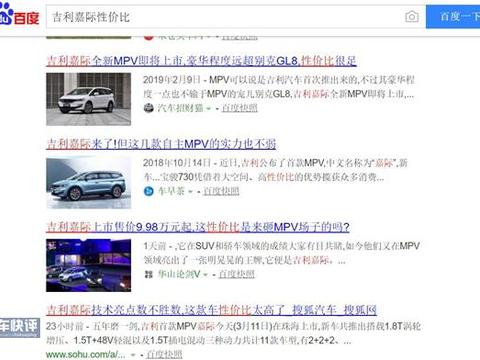480x360 pixels.
Task: Open 百度快照 for 车早茶 result
Action: [x=221, y=191]
